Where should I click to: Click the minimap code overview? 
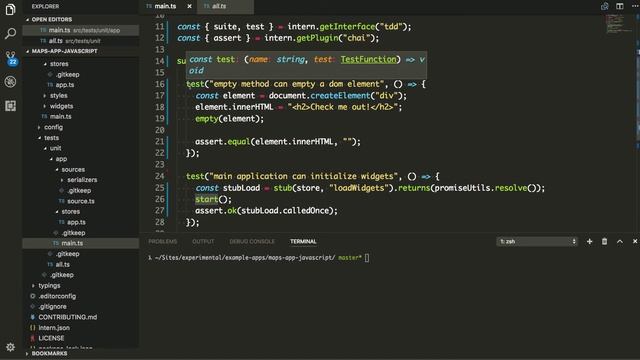tap(619, 24)
